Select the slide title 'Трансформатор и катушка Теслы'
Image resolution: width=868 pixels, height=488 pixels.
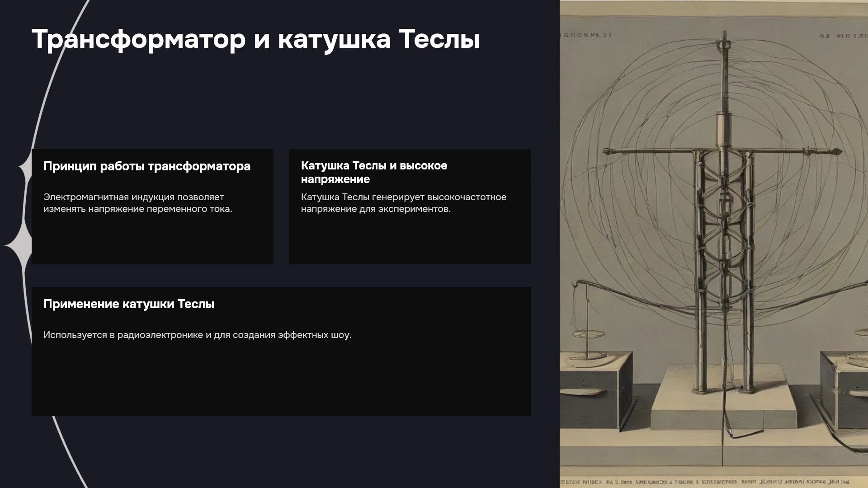tap(255, 39)
